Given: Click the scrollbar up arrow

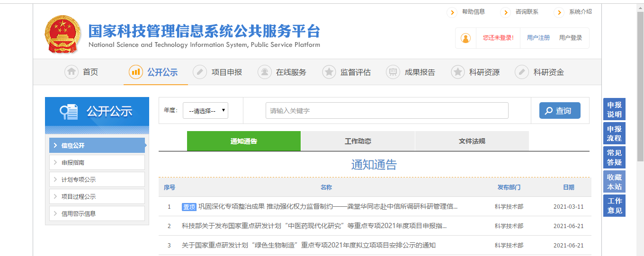Looking at the screenshot, I should pos(640,8).
